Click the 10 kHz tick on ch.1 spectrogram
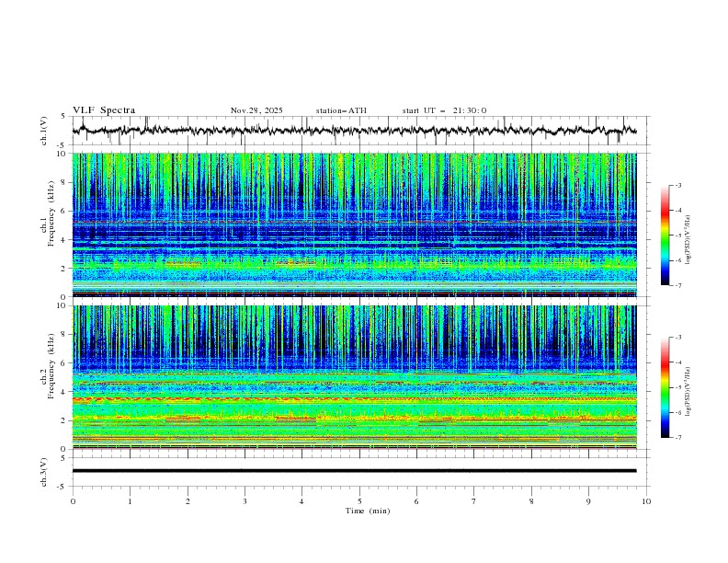The image size is (728, 563). coord(62,154)
